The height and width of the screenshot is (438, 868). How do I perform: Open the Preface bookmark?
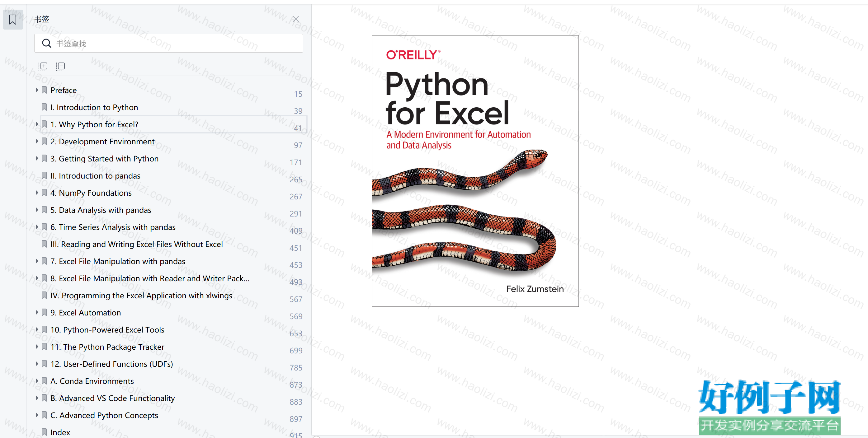[x=63, y=90]
